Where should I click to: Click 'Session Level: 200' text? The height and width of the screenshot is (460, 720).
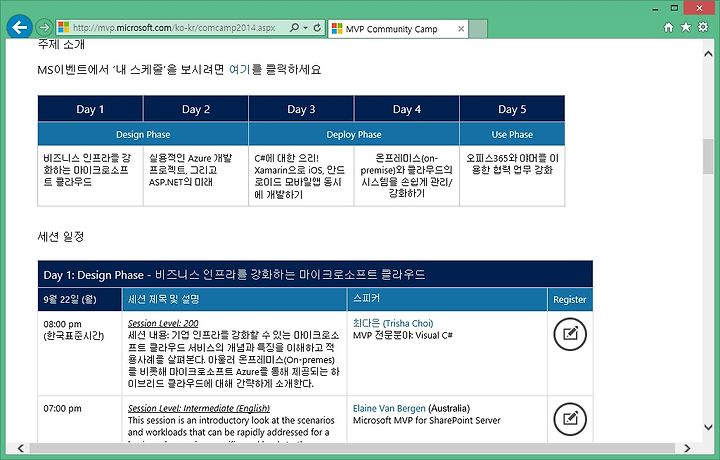point(163,323)
